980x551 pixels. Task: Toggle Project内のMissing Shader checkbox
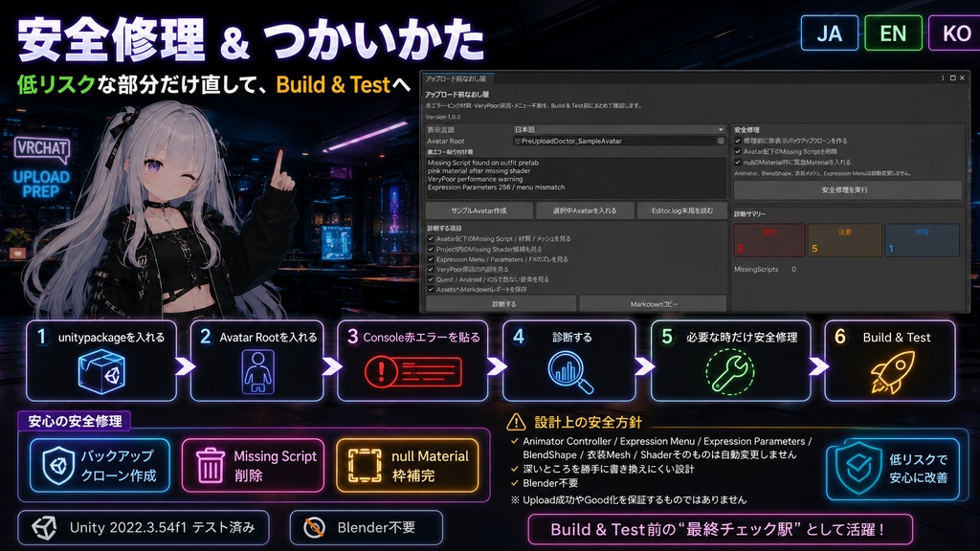click(431, 249)
